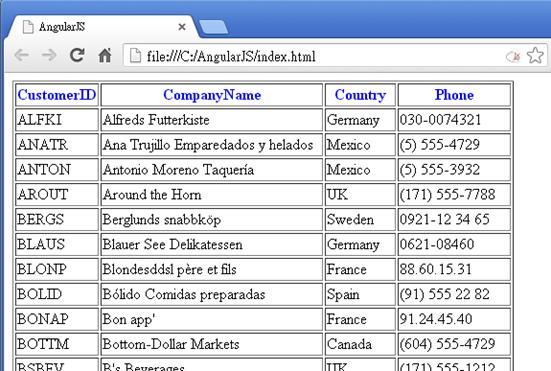The height and width of the screenshot is (371, 551).
Task: Reload the page with the refresh icon
Action: coord(77,55)
